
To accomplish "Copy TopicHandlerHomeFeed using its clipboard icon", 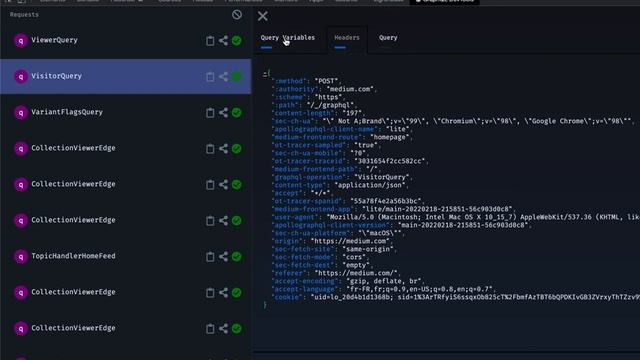I will (210, 256).
